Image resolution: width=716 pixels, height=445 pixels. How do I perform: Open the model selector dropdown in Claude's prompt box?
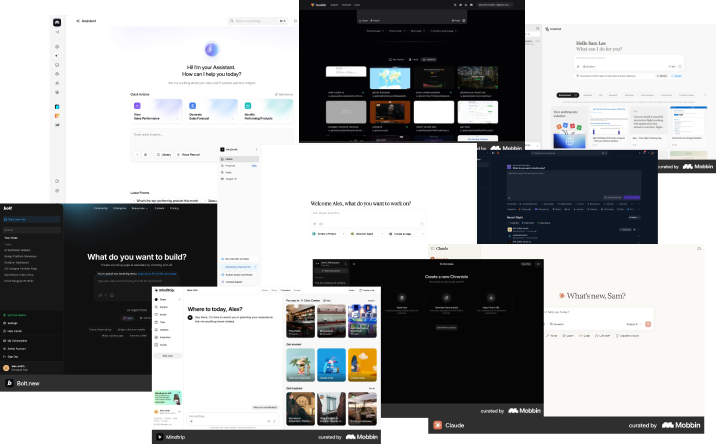click(x=633, y=324)
